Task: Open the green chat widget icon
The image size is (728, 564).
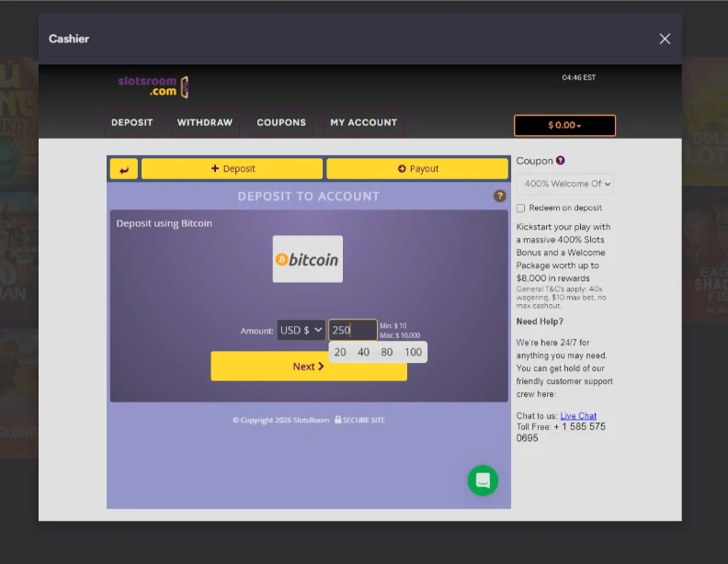Action: 483,480
